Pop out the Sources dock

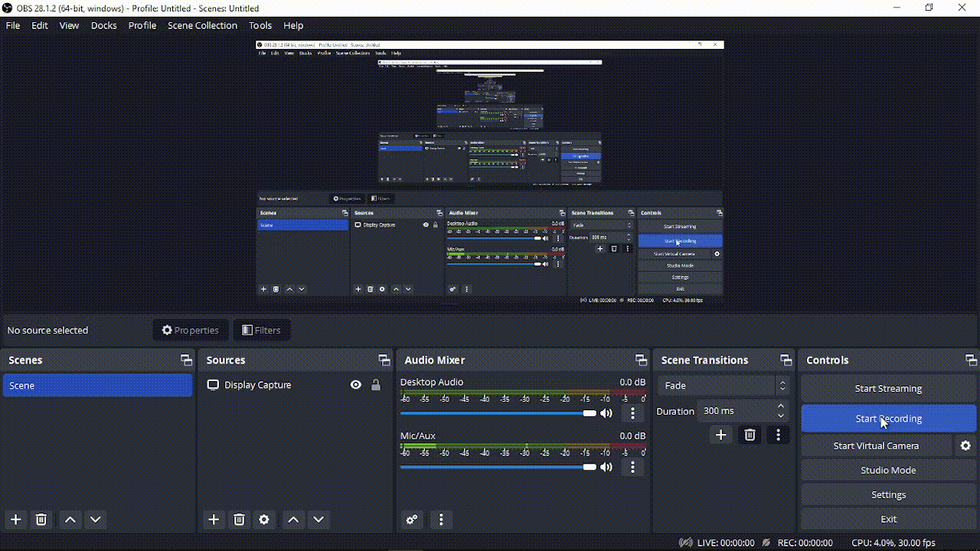pos(384,360)
